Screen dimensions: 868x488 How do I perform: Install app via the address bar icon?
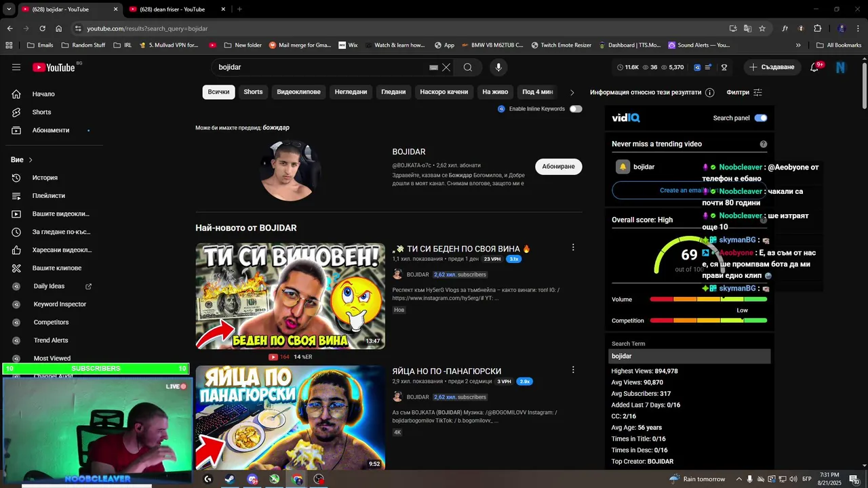pos(733,28)
